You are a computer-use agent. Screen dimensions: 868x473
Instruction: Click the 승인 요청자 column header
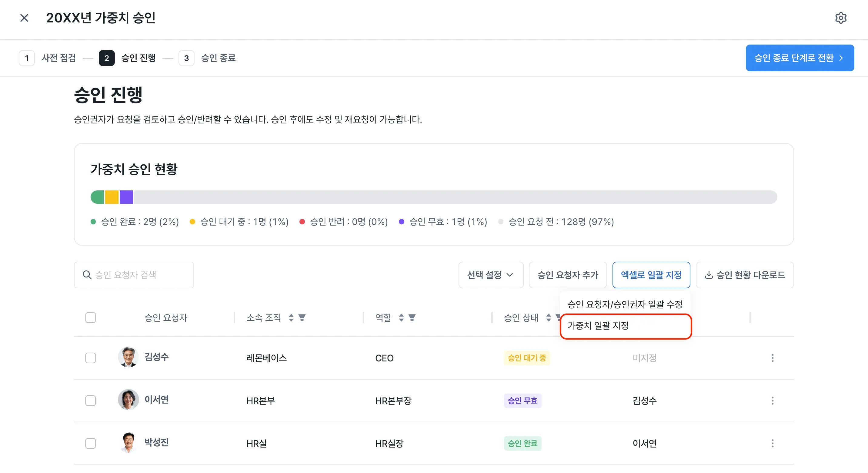166,317
